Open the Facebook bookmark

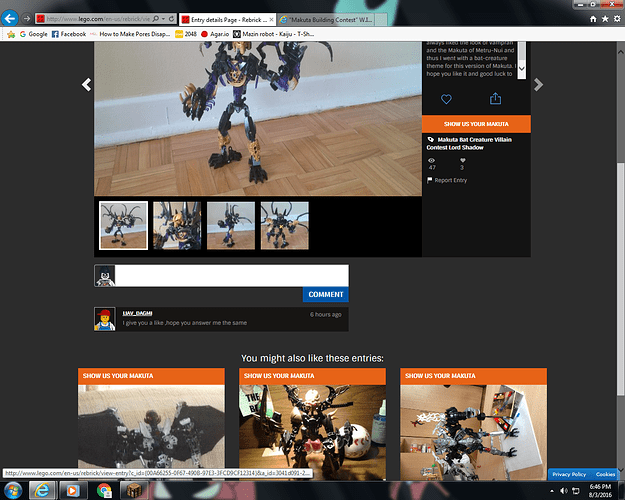click(69, 34)
